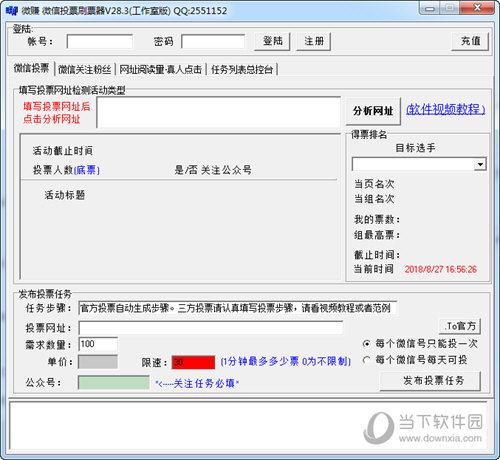
Task: Click the 关注任务必填 blue hint text
Action: (x=197, y=384)
